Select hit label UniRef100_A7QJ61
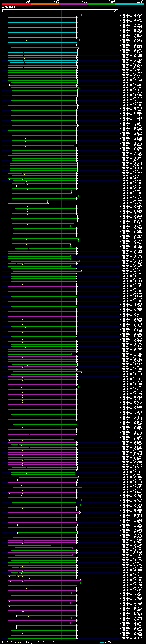 click(131, 196)
